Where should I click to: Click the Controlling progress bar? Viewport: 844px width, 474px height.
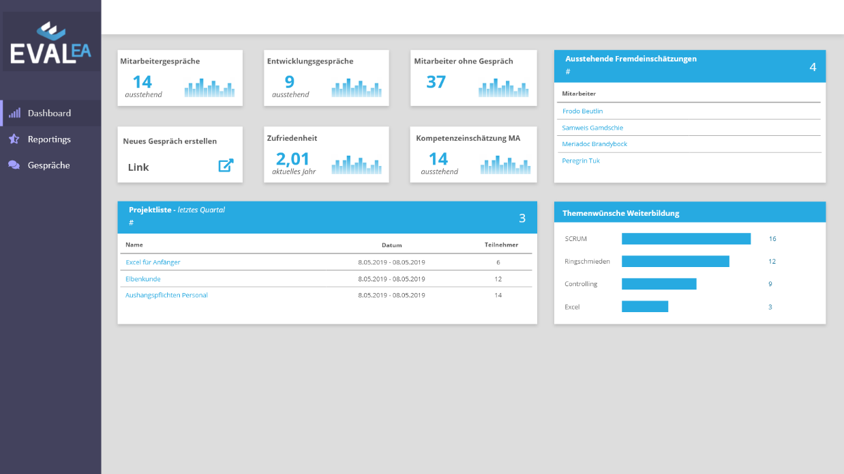pyautogui.click(x=659, y=284)
